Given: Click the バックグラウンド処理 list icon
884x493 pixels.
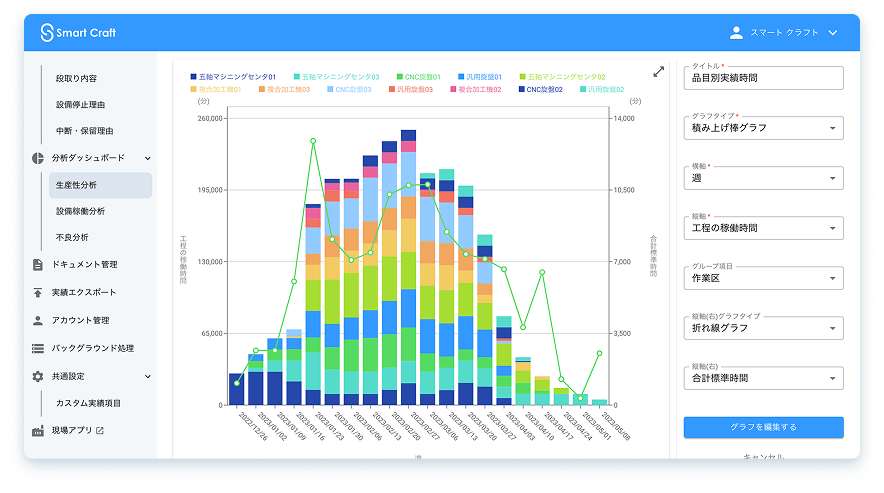Looking at the screenshot, I should (38, 349).
